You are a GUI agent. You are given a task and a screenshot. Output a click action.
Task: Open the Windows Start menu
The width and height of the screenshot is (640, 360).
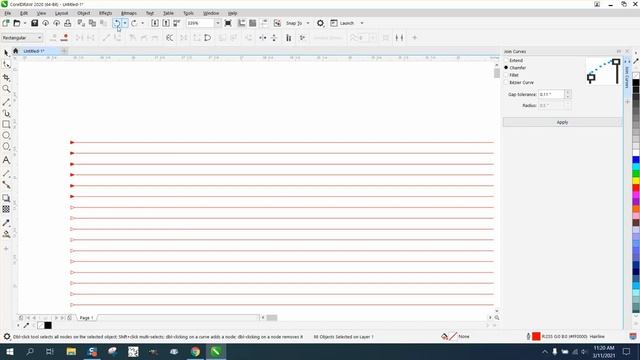[9, 351]
